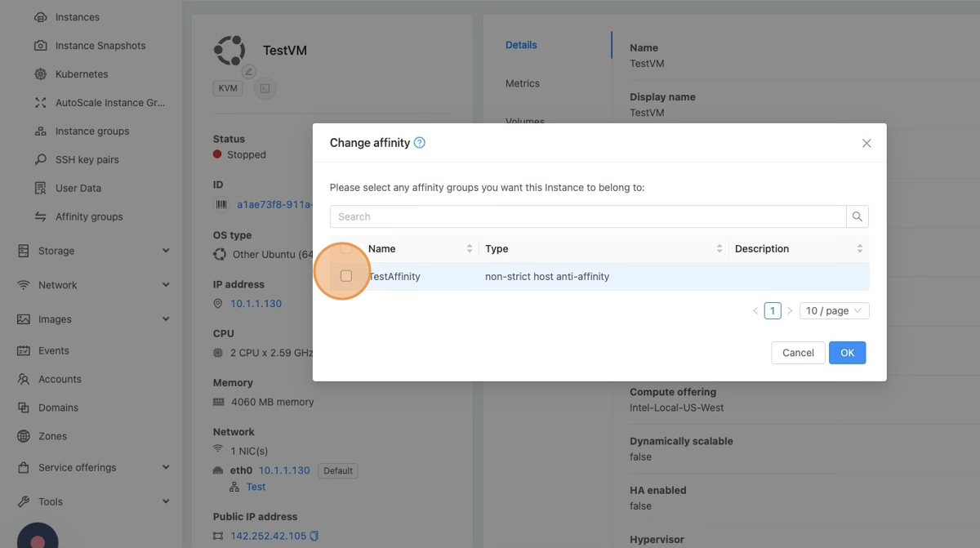Viewport: 980px width, 548px height.
Task: Toggle the select-all header checkbox
Action: point(346,249)
